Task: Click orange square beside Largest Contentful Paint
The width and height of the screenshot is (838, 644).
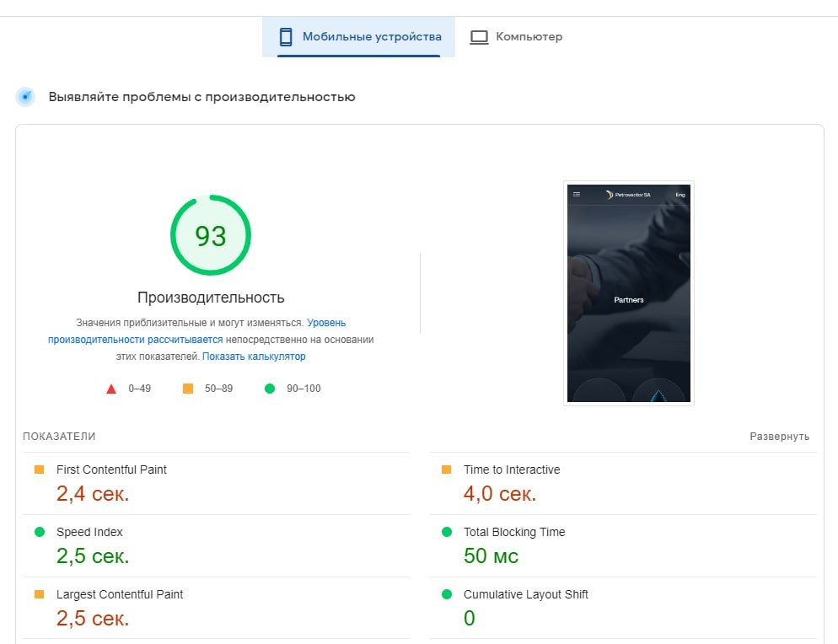Action: [39, 594]
